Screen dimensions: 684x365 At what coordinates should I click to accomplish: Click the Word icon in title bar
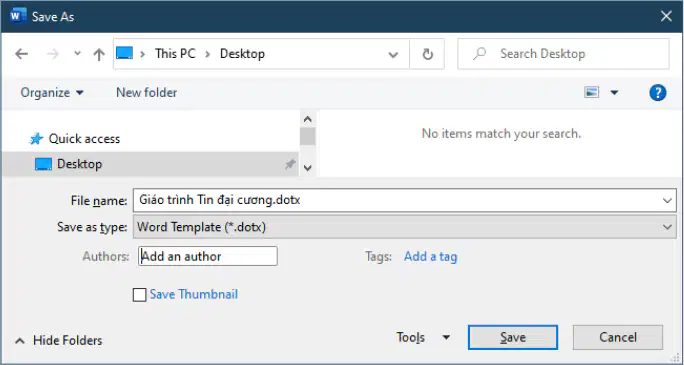tap(18, 17)
